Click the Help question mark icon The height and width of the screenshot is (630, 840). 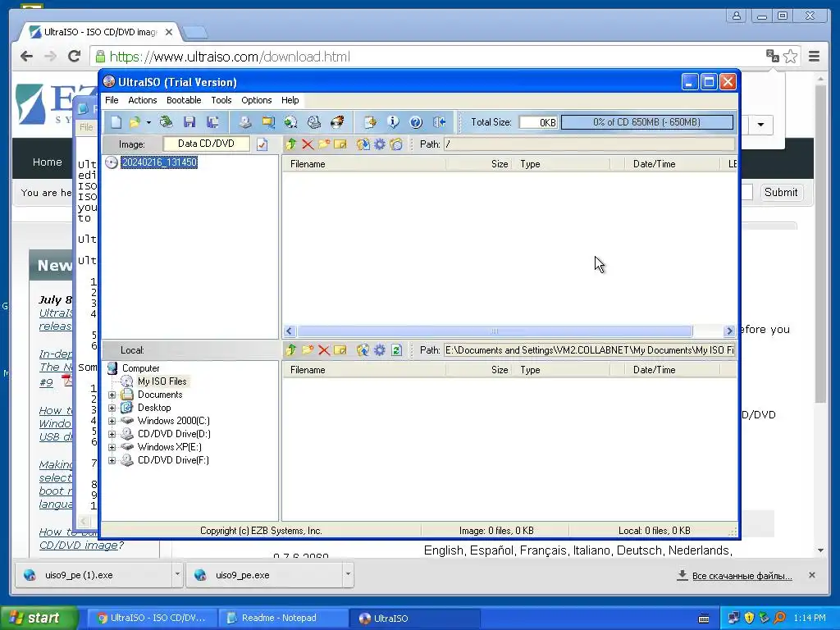point(416,122)
